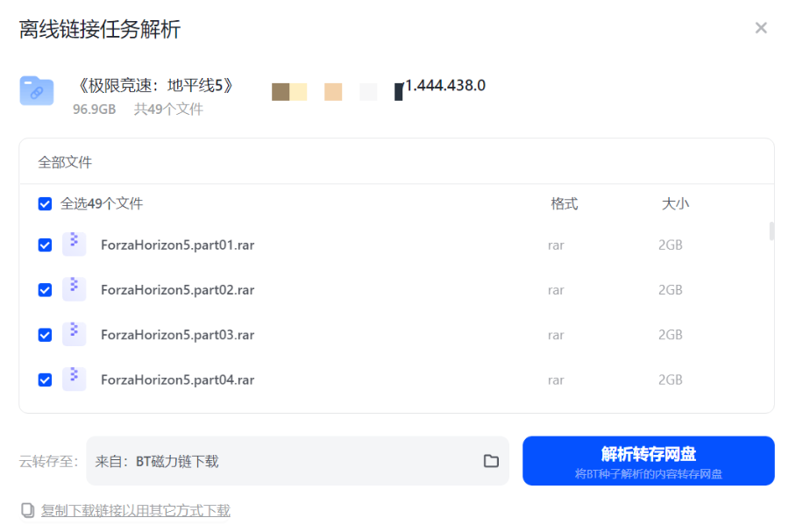Click the rar format cell of part01.rar

[x=556, y=245]
